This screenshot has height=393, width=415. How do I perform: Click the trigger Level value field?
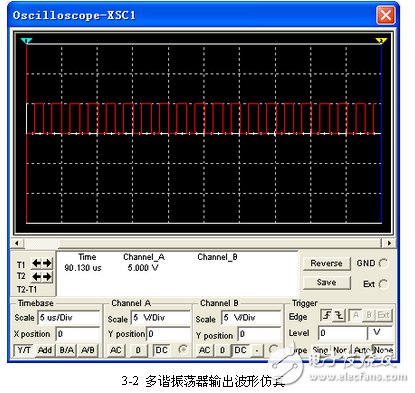point(342,333)
